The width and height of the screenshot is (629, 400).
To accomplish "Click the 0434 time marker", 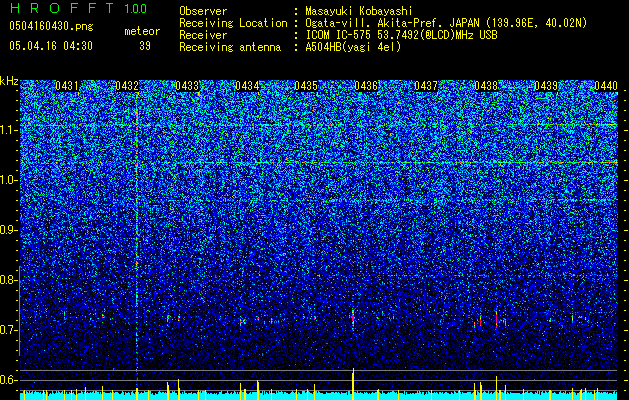I will [x=247, y=86].
